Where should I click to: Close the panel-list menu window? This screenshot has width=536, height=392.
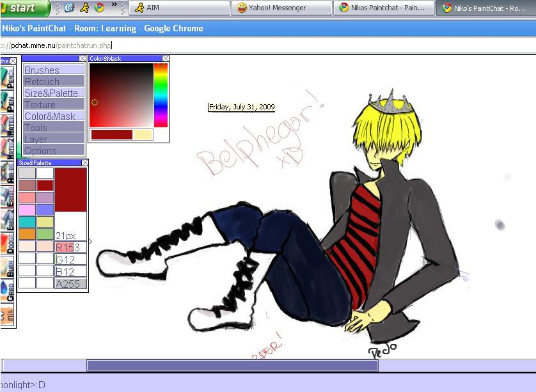83,58
